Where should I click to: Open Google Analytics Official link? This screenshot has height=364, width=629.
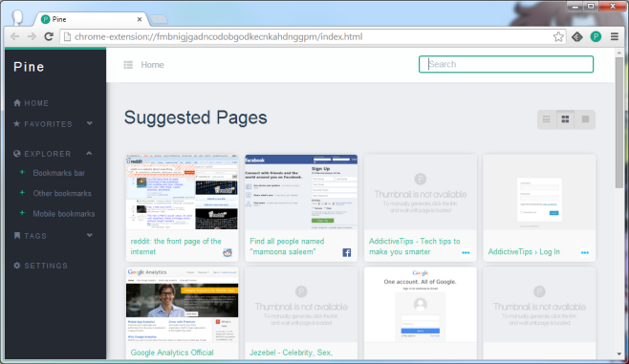tap(172, 353)
